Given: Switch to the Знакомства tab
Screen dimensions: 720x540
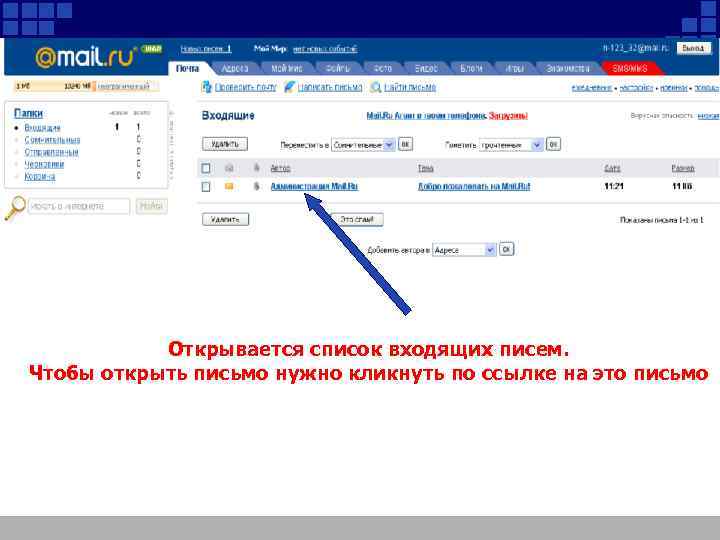Looking at the screenshot, I should (568, 68).
